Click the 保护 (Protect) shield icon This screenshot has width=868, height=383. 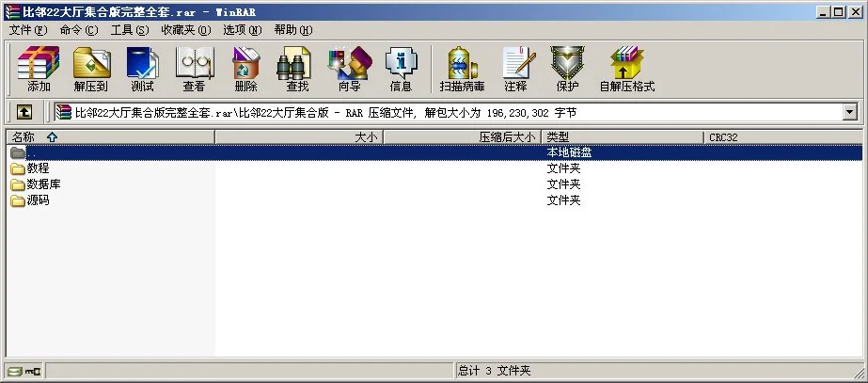pyautogui.click(x=567, y=69)
